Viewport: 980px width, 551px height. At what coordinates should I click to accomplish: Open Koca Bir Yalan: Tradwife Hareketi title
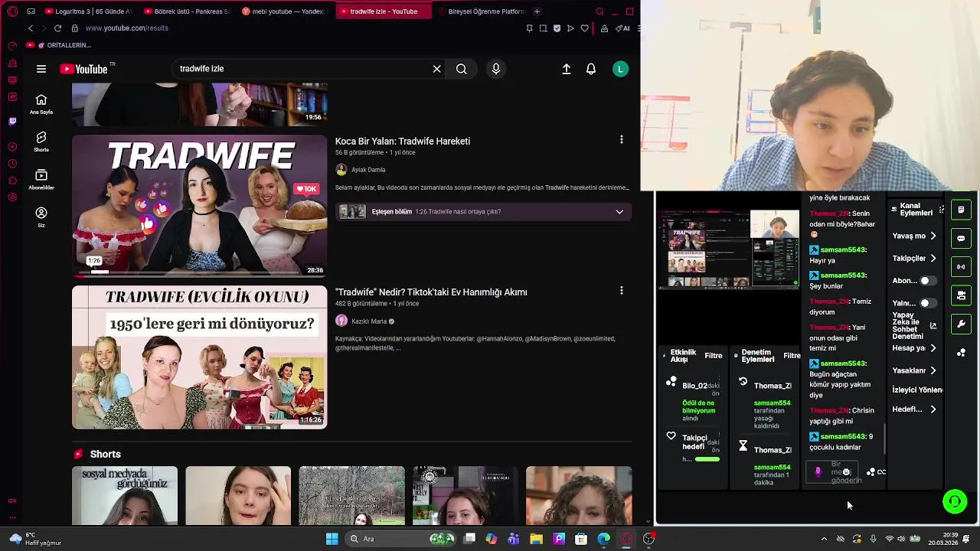[403, 142]
